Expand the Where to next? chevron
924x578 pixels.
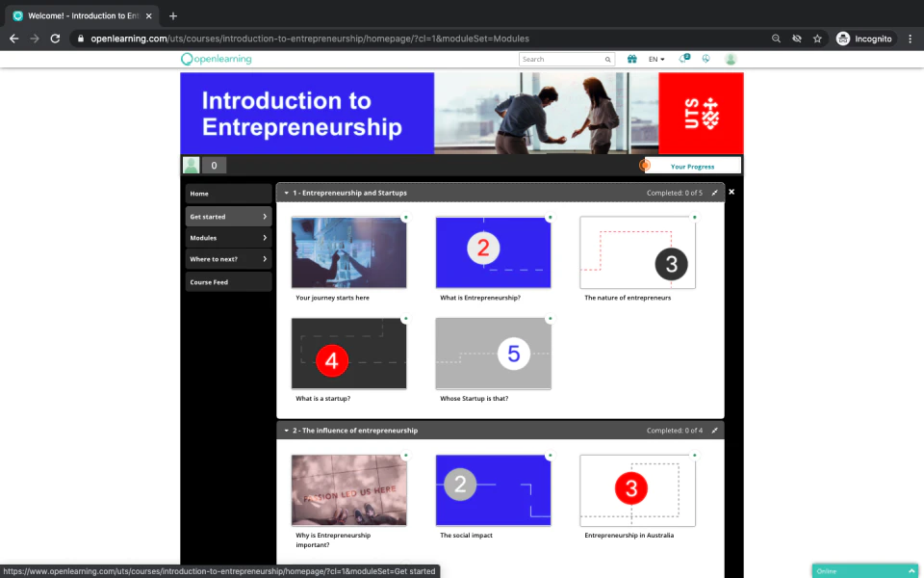[x=265, y=259]
